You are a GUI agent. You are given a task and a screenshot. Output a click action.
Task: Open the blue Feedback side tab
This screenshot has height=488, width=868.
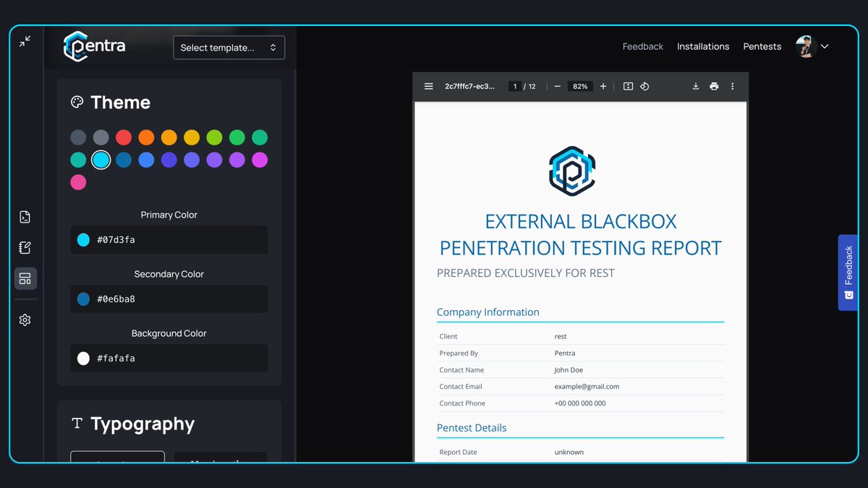click(x=848, y=273)
